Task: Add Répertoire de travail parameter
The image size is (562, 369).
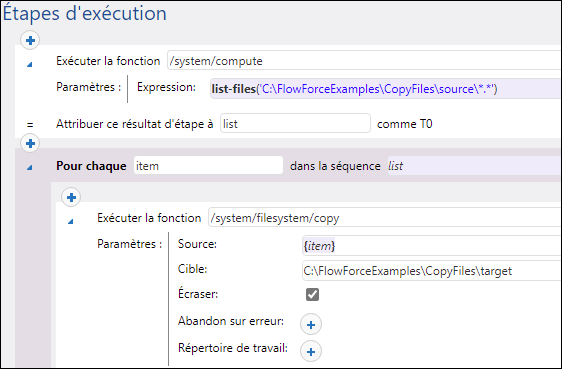Action: pos(311,351)
